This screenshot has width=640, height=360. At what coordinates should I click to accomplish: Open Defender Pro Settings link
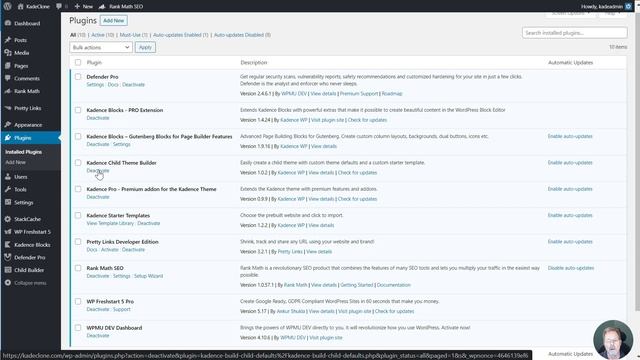click(x=95, y=84)
